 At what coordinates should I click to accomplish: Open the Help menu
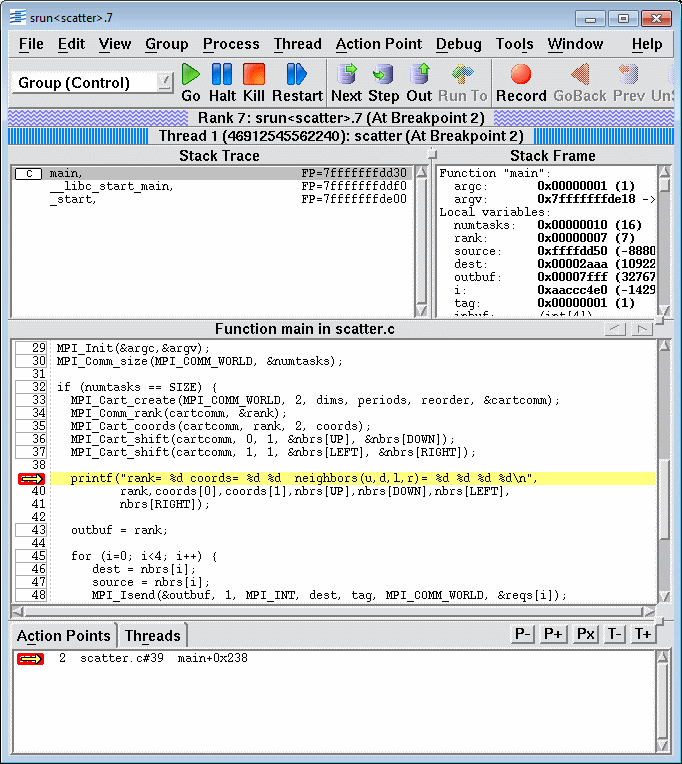(647, 44)
